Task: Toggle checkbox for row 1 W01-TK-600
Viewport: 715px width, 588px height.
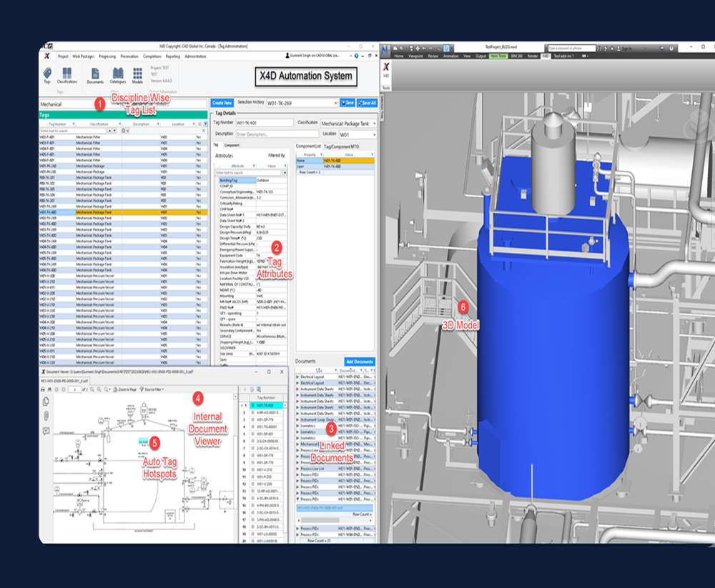Action: pos(252,405)
